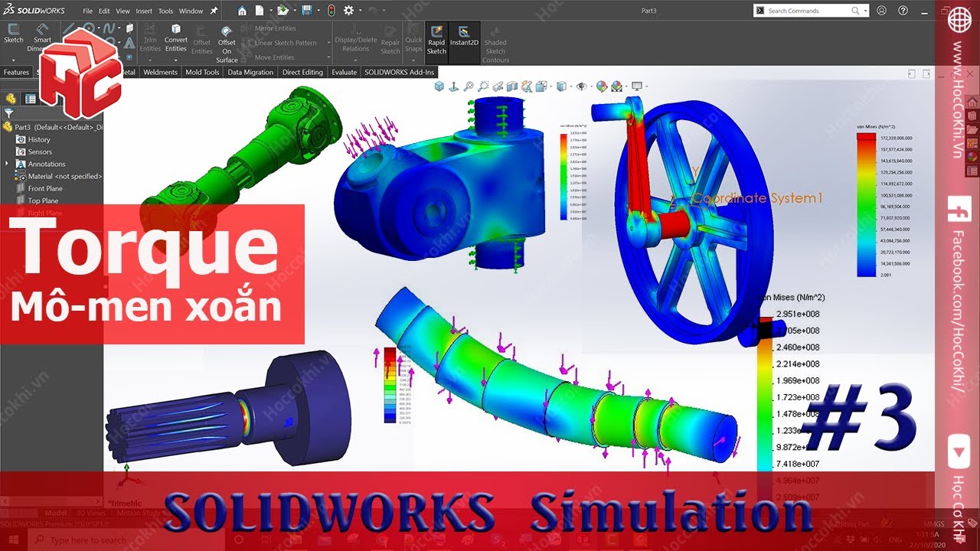Screen dimensions: 980x551
Task: Expand the Annotations tree node
Action: [8, 164]
